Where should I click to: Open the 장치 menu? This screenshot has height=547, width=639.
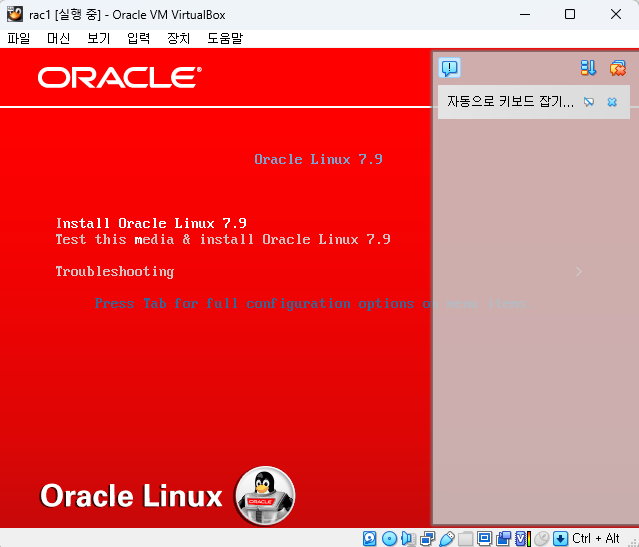tap(178, 38)
